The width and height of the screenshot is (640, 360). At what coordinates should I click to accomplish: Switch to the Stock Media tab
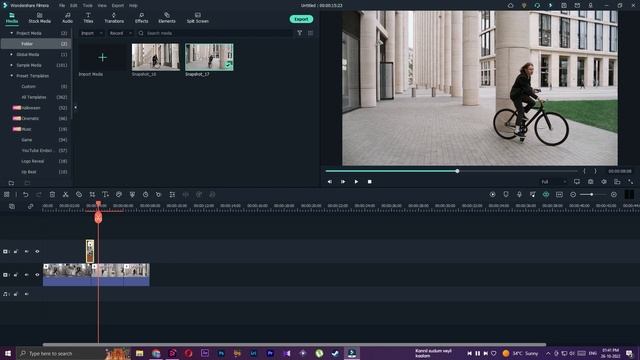click(40, 18)
